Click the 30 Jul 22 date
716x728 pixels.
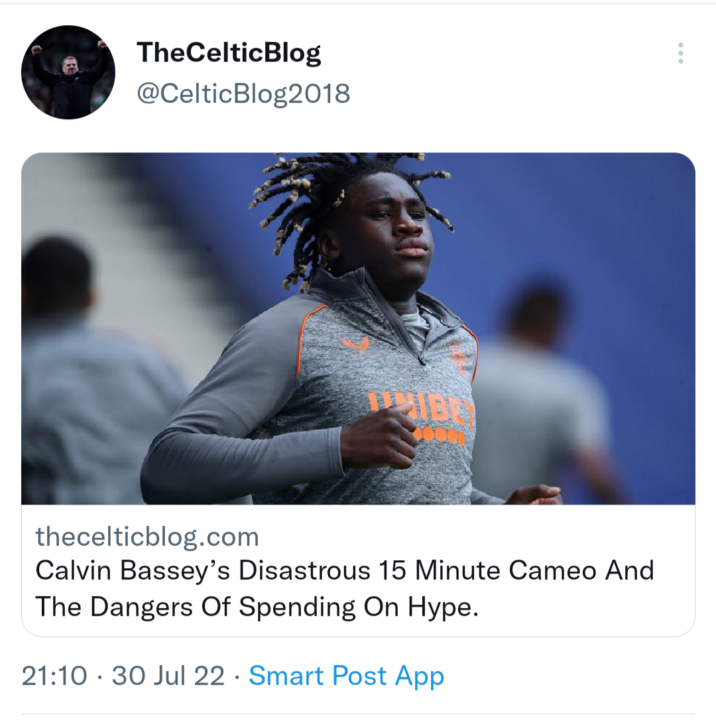(168, 676)
